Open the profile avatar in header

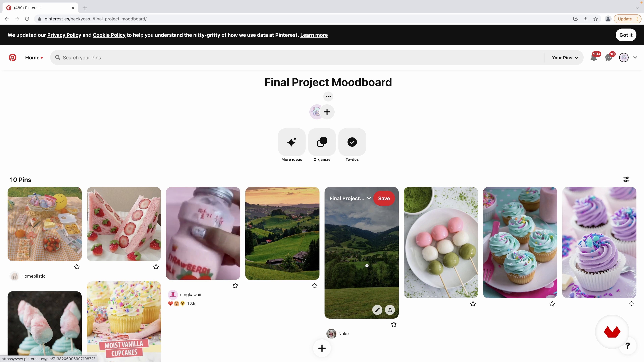click(624, 57)
